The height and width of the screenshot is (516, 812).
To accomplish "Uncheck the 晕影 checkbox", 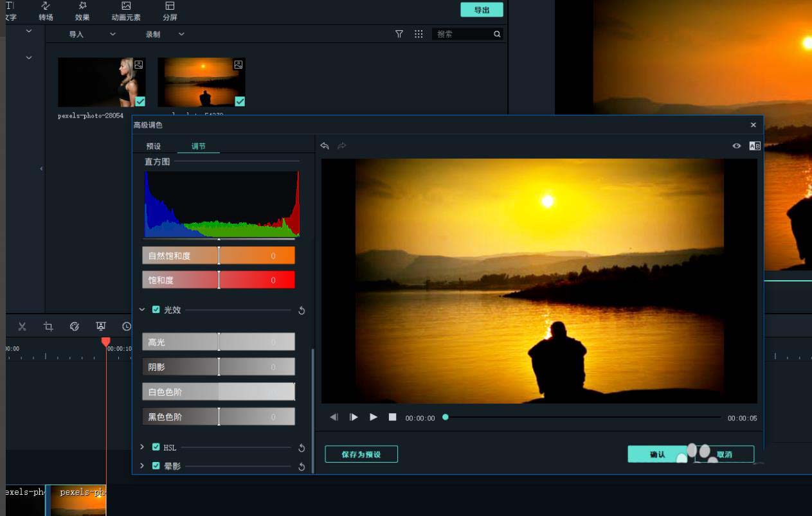I will (x=156, y=466).
